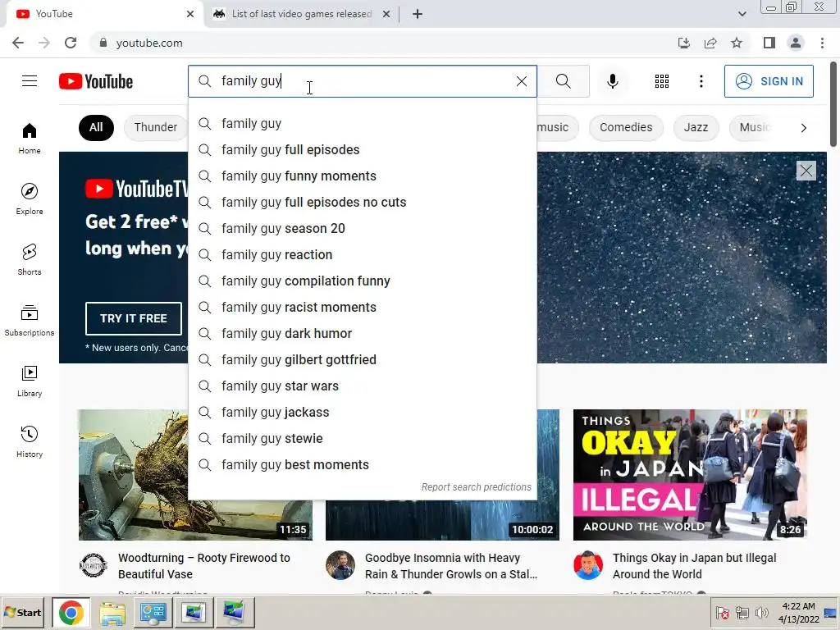The height and width of the screenshot is (630, 840).
Task: Switch to the YouTube browser tab
Action: tap(104, 14)
